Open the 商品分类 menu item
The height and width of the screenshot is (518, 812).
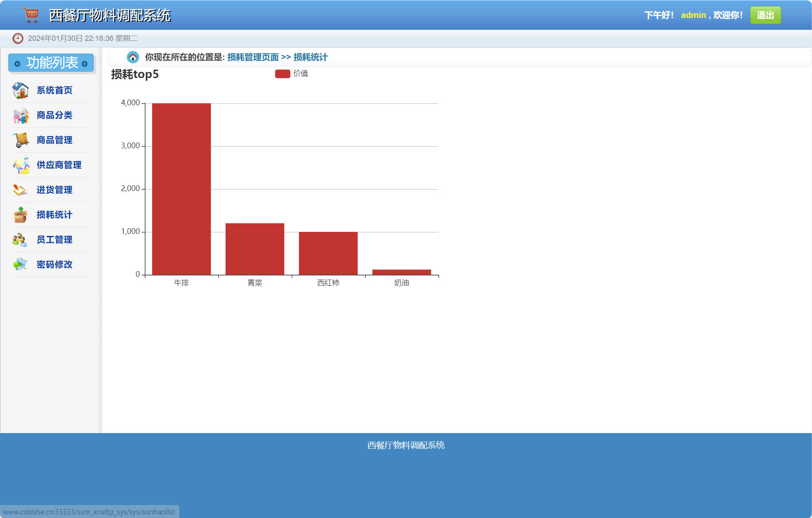(x=54, y=115)
